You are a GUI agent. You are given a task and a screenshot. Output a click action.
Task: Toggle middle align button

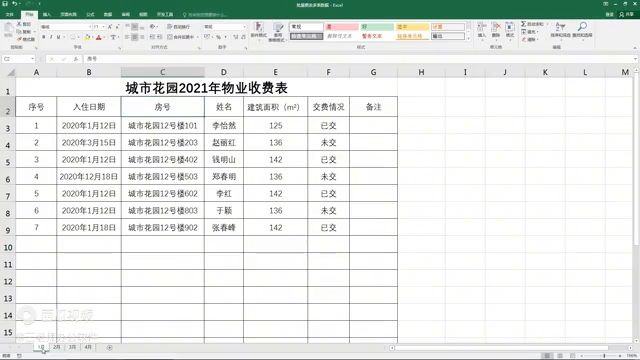pyautogui.click(x=135, y=27)
